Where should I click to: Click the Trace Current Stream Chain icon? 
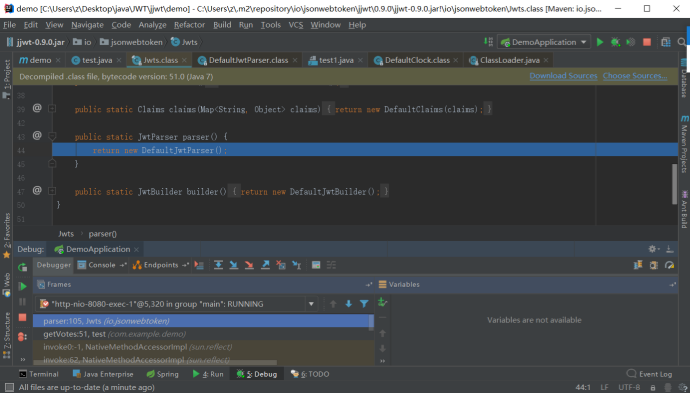[x=331, y=265]
